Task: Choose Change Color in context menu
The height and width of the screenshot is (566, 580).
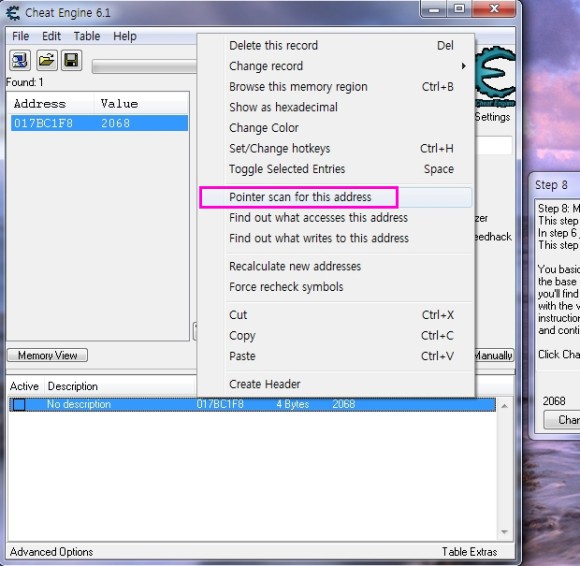Action: [x=336, y=128]
